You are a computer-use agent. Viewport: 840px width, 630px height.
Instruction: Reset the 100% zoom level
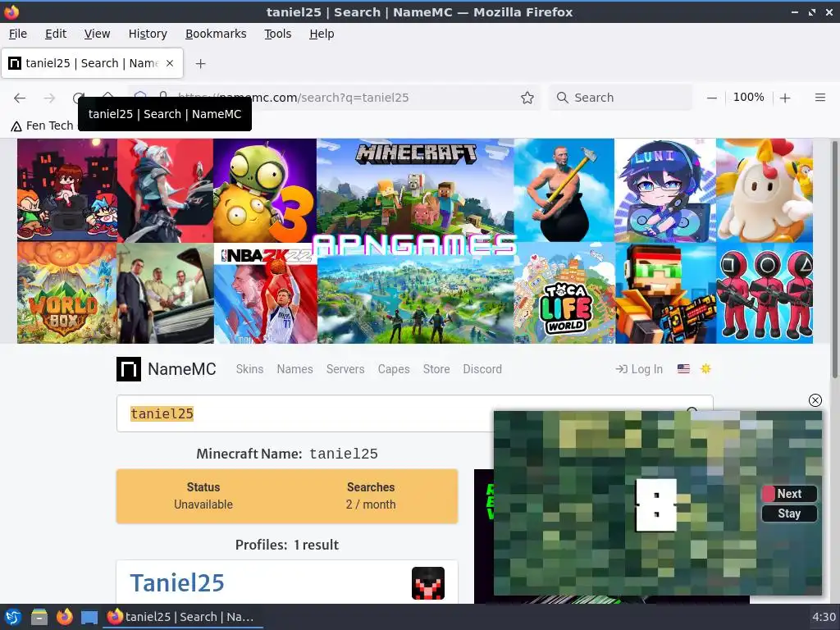pyautogui.click(x=748, y=97)
